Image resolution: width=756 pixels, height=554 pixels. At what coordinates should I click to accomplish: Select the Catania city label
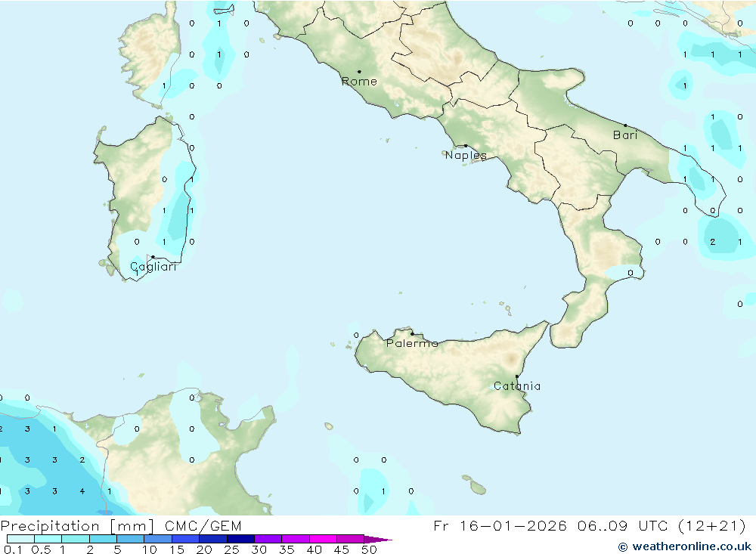tap(517, 386)
